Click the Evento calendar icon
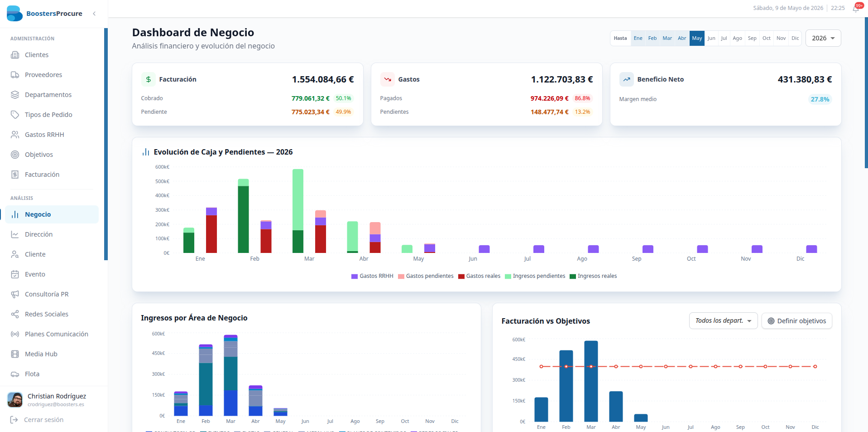The width and height of the screenshot is (868, 432). [15, 274]
